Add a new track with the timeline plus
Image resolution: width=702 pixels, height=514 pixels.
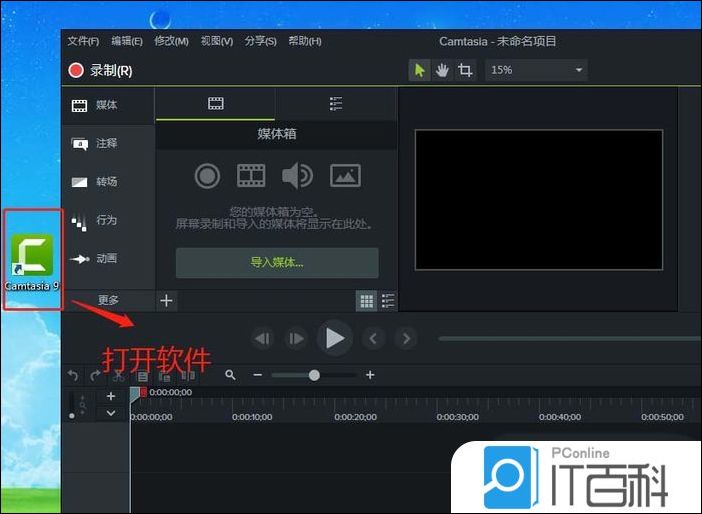click(111, 396)
